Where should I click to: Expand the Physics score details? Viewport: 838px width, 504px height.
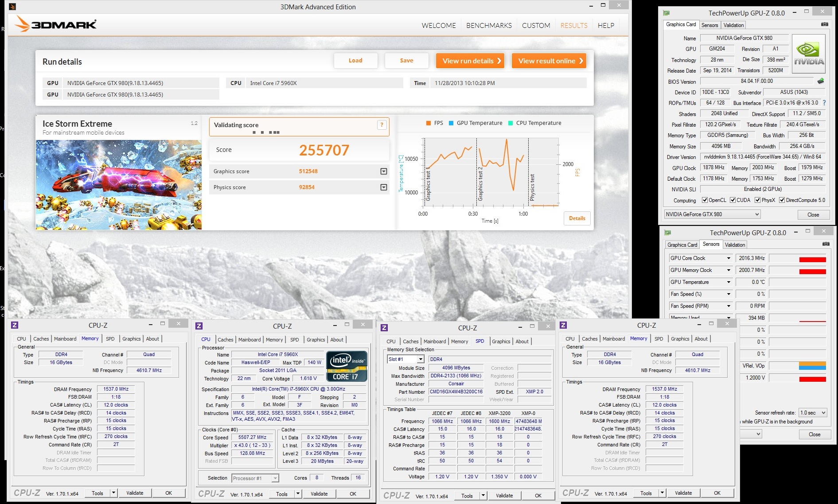coord(384,187)
